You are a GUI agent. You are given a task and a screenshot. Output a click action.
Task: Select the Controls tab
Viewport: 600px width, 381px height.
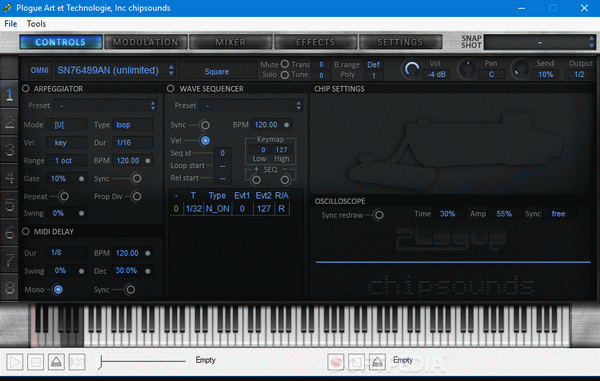[61, 42]
